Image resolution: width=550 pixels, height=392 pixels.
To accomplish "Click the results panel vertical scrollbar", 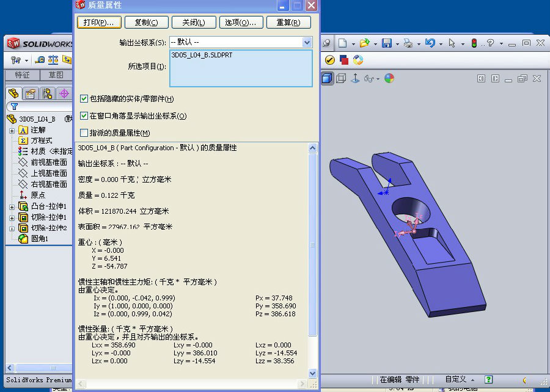I will 313,244.
